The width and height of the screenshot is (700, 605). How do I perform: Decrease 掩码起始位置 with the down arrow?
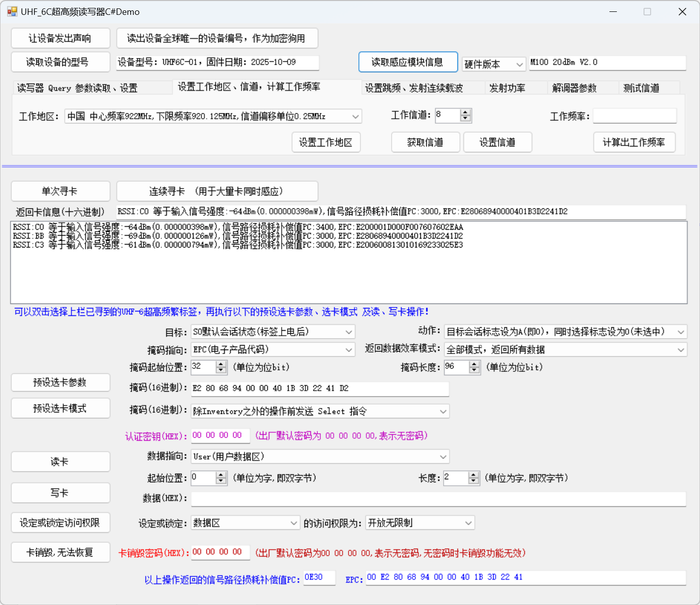[x=221, y=370]
